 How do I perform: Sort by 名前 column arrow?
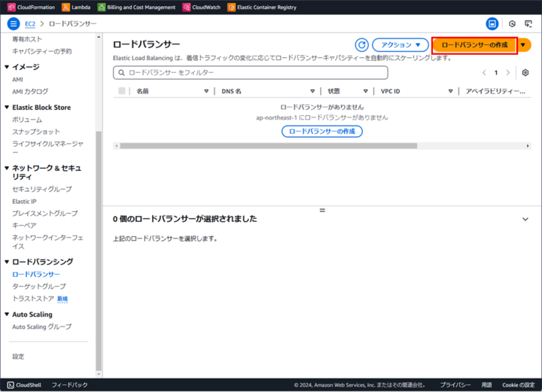[x=206, y=91]
